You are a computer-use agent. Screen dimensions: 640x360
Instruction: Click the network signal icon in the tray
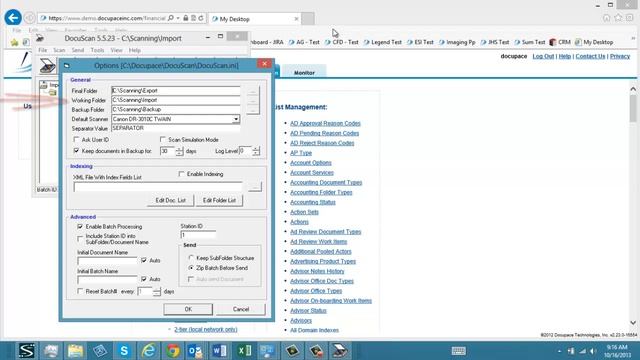click(x=583, y=351)
